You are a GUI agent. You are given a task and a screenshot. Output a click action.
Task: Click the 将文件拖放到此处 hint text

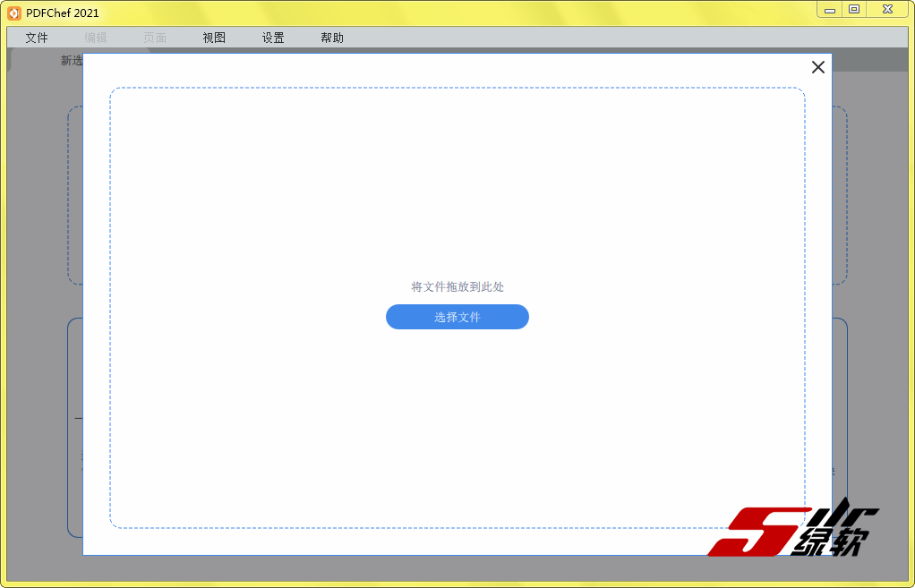(x=457, y=287)
